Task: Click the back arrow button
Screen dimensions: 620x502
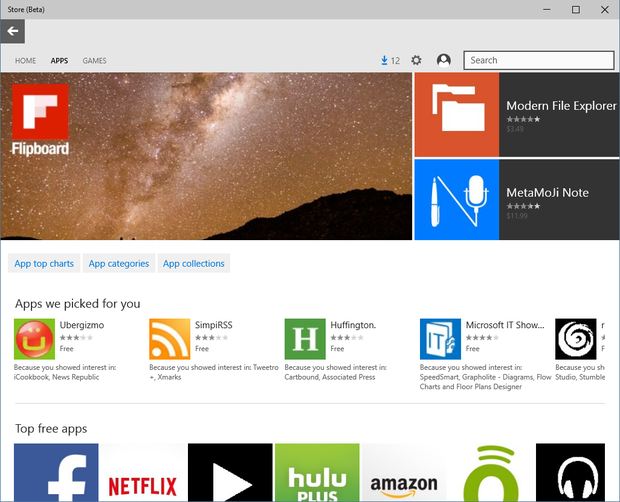Action: point(13,31)
